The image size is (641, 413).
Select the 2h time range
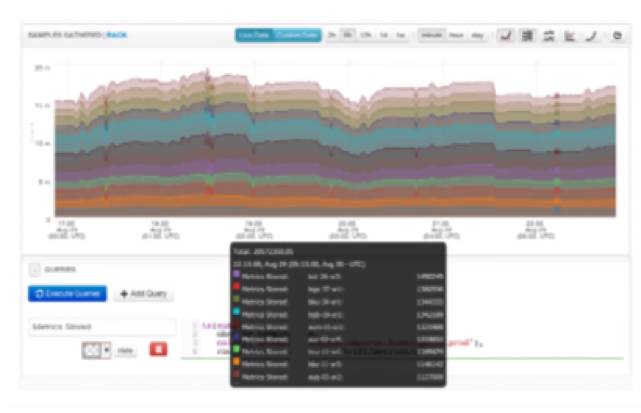pos(332,35)
